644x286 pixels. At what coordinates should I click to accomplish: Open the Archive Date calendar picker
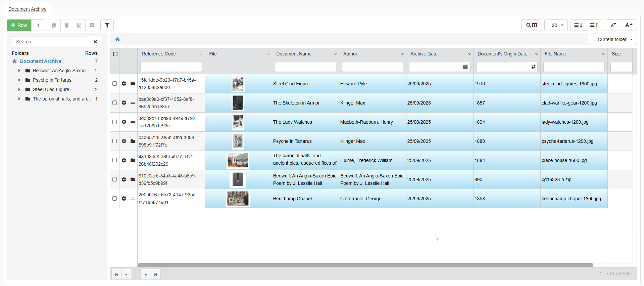(x=465, y=67)
